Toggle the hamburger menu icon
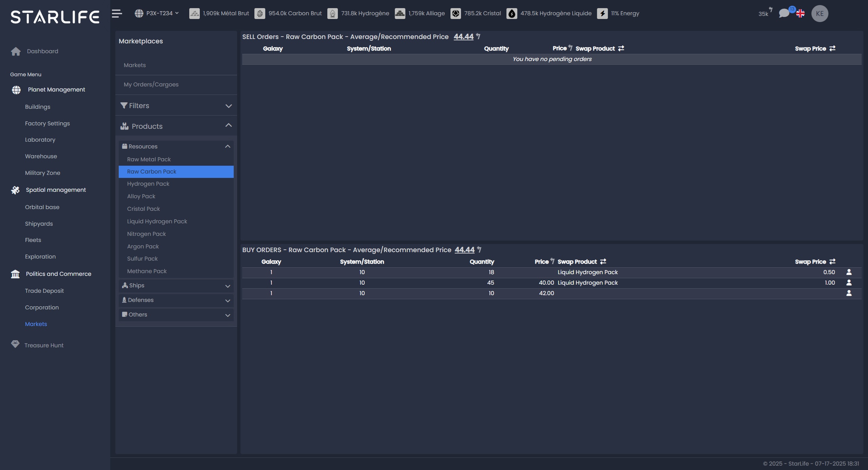 point(117,14)
